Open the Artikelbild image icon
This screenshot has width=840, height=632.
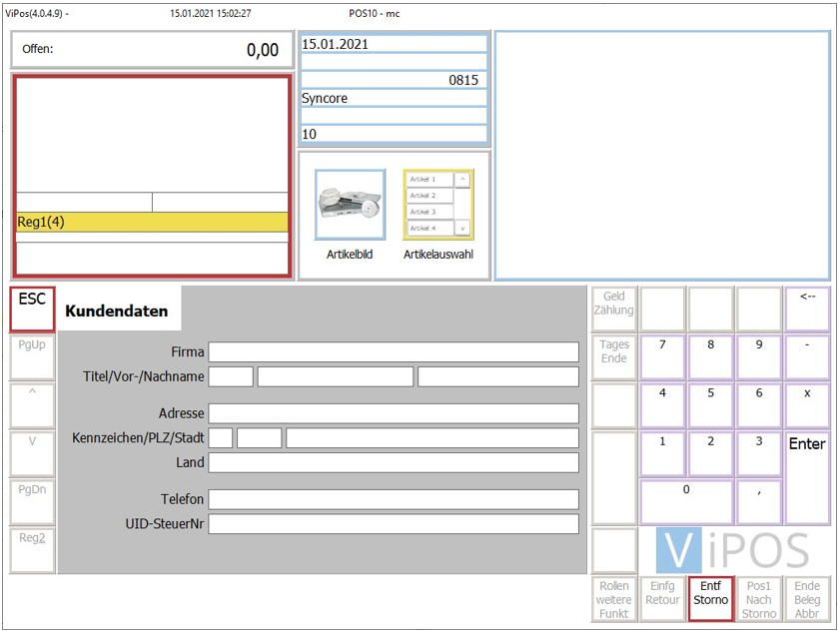[350, 205]
